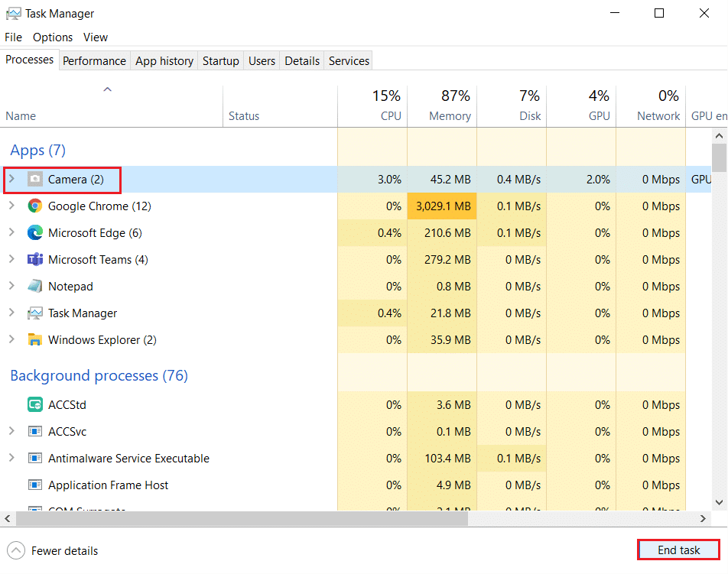Click Chrome's 3,029.1 MB memory cell
Image resolution: width=728 pixels, height=574 pixels.
point(442,206)
